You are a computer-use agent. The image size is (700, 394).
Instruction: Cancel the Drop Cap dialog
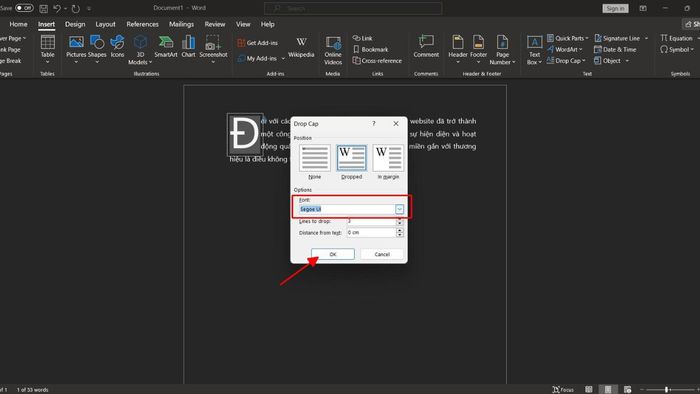point(382,254)
